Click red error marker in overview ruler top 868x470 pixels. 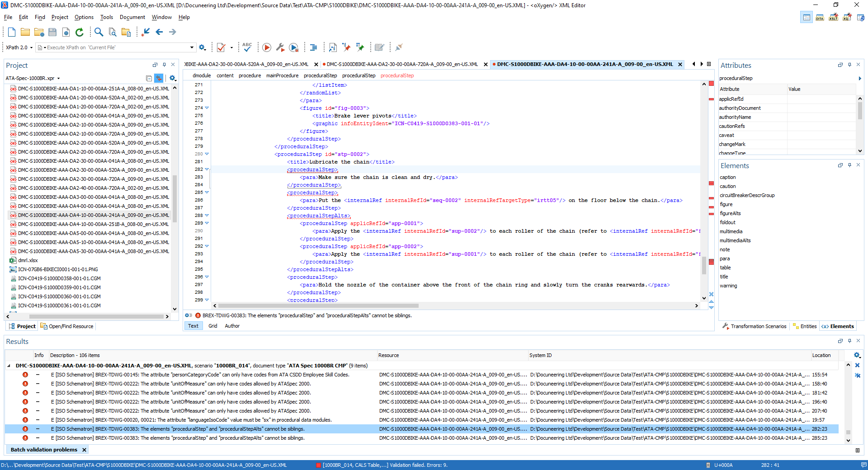point(711,84)
